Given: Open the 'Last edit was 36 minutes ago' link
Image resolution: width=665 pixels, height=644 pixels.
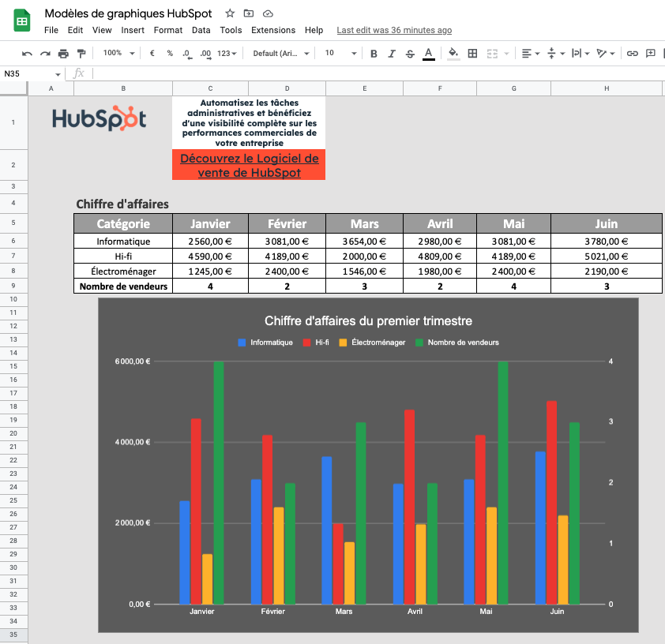Looking at the screenshot, I should click(x=394, y=30).
